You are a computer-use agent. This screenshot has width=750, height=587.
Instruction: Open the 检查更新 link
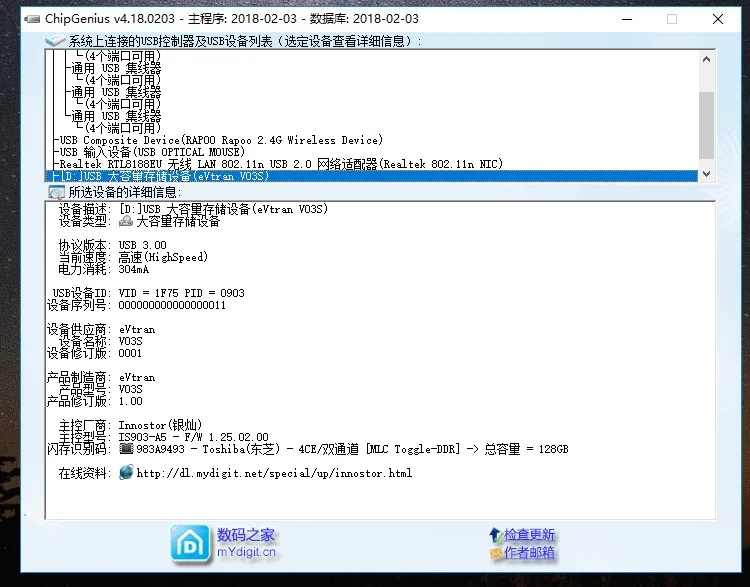click(529, 535)
